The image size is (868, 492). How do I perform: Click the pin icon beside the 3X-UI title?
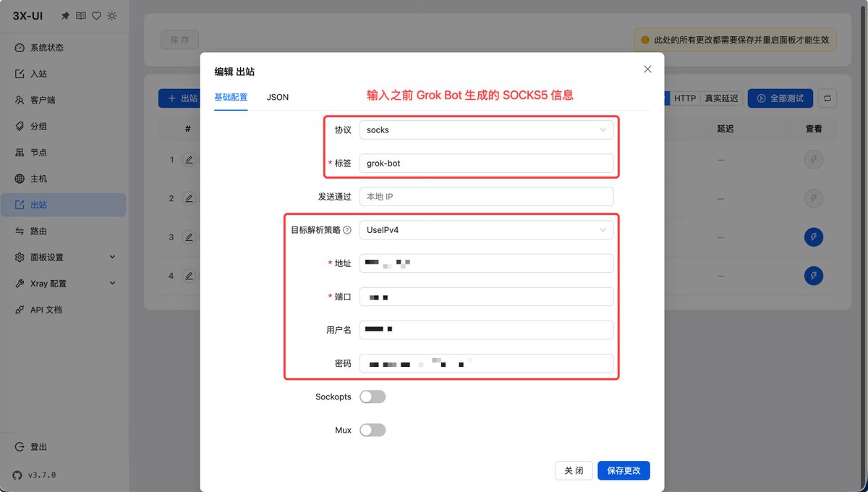(65, 16)
